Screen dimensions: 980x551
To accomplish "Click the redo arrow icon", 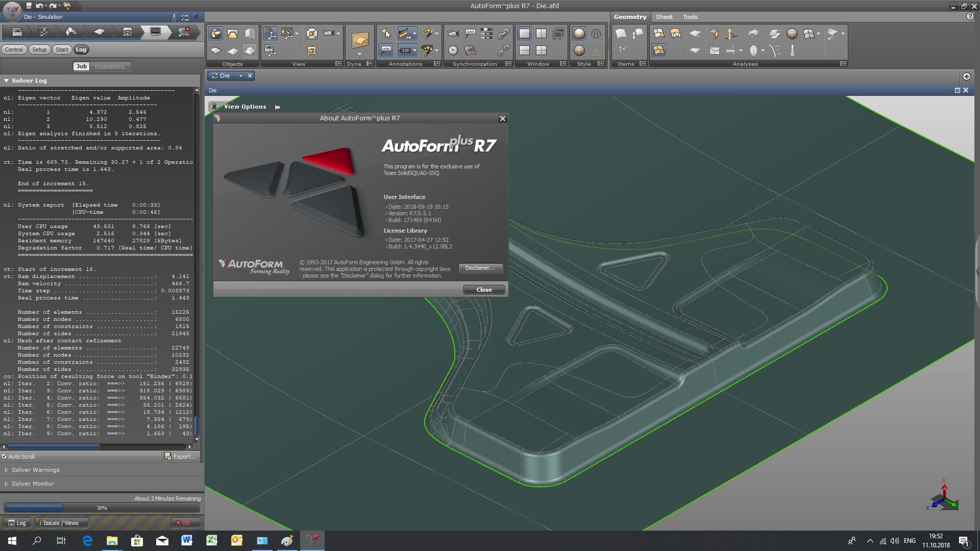I will [54, 6].
